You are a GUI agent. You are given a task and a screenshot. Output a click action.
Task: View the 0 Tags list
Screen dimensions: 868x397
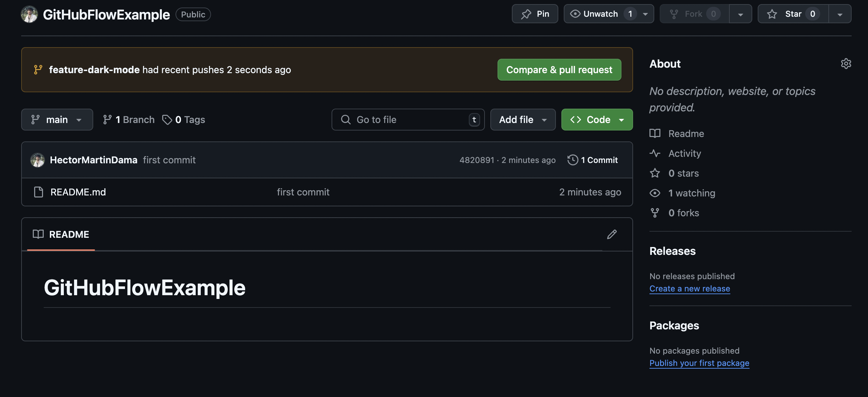click(184, 120)
